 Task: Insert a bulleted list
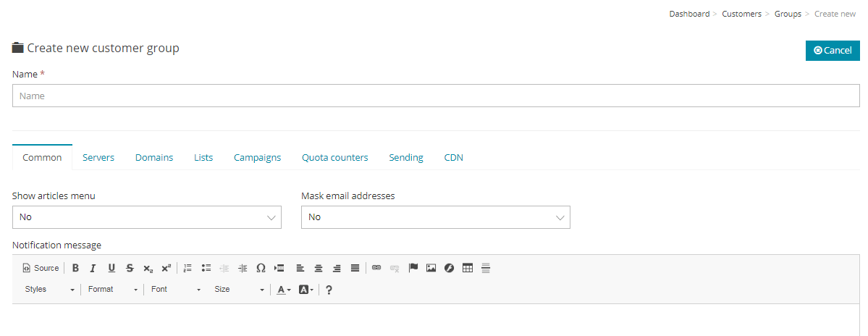click(206, 268)
